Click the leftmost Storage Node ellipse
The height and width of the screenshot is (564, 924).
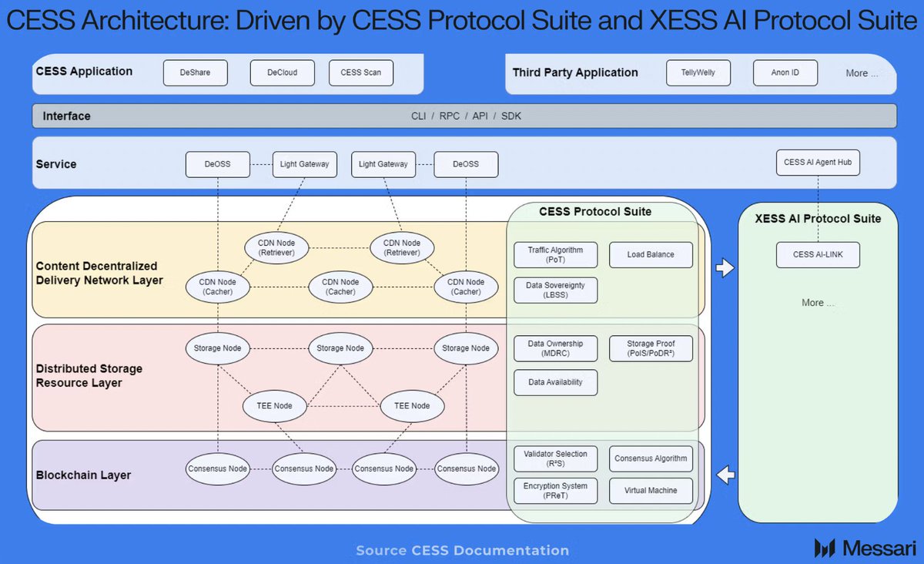click(218, 348)
